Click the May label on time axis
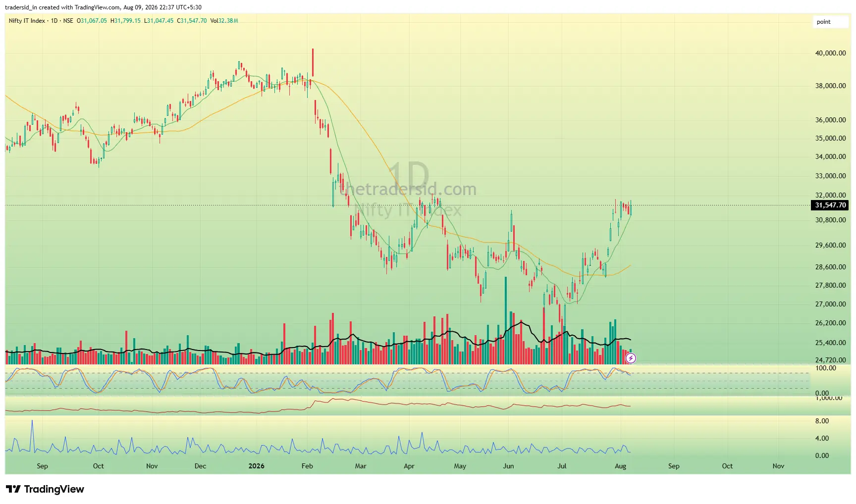856x504 pixels. 460,466
